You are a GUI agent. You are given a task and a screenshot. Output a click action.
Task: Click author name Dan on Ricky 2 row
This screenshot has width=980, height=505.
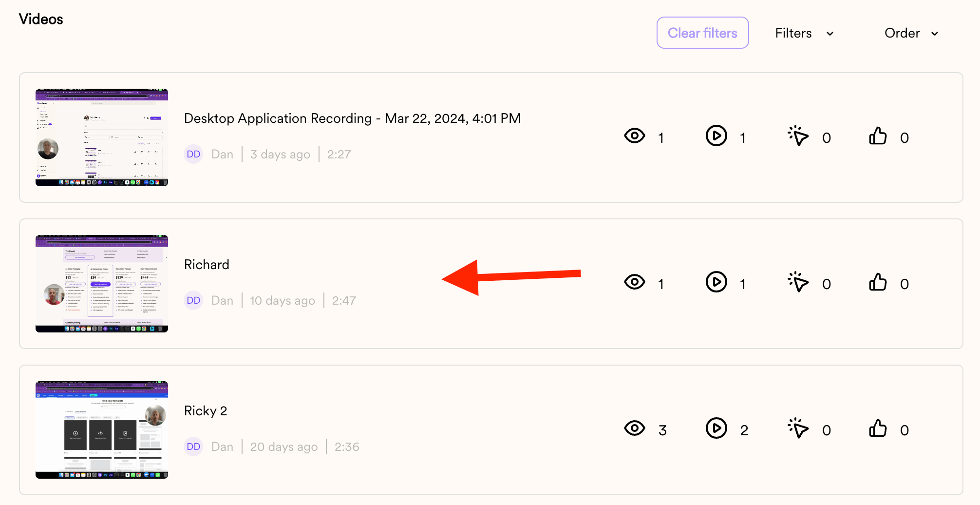222,447
